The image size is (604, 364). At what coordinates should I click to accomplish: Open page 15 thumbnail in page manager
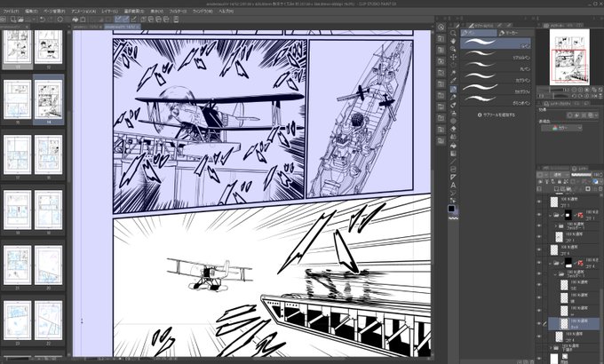point(18,99)
